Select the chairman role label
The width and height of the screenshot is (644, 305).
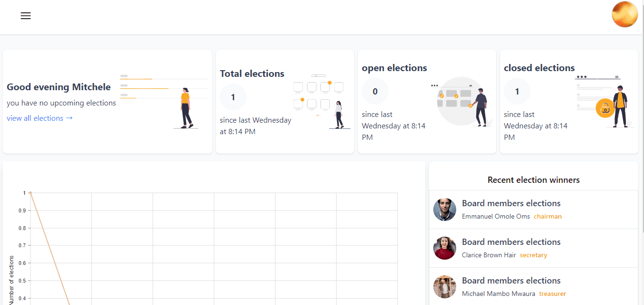tap(547, 216)
